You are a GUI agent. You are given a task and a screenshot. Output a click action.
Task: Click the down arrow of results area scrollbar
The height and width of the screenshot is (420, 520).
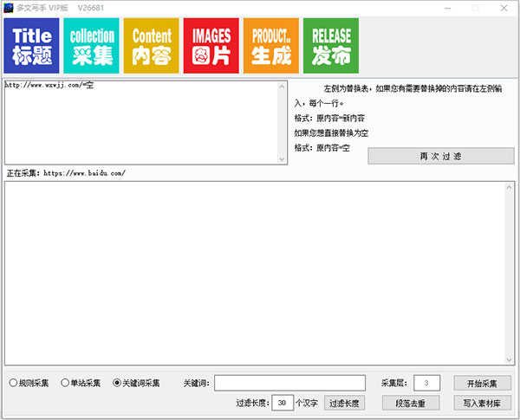point(509,359)
